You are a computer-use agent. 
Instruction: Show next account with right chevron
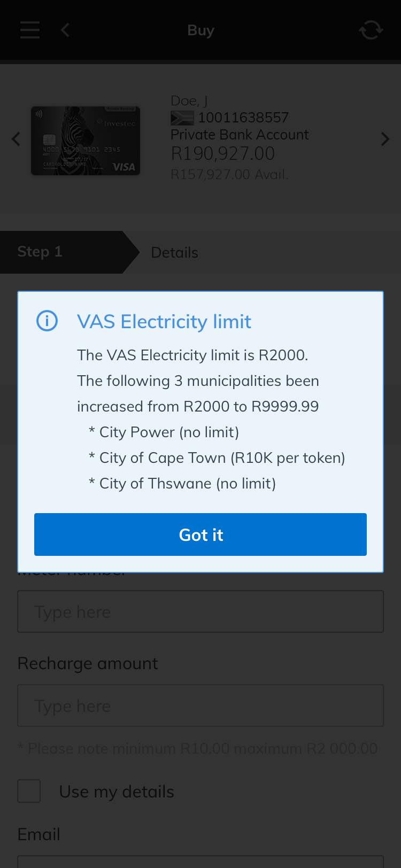(x=385, y=139)
